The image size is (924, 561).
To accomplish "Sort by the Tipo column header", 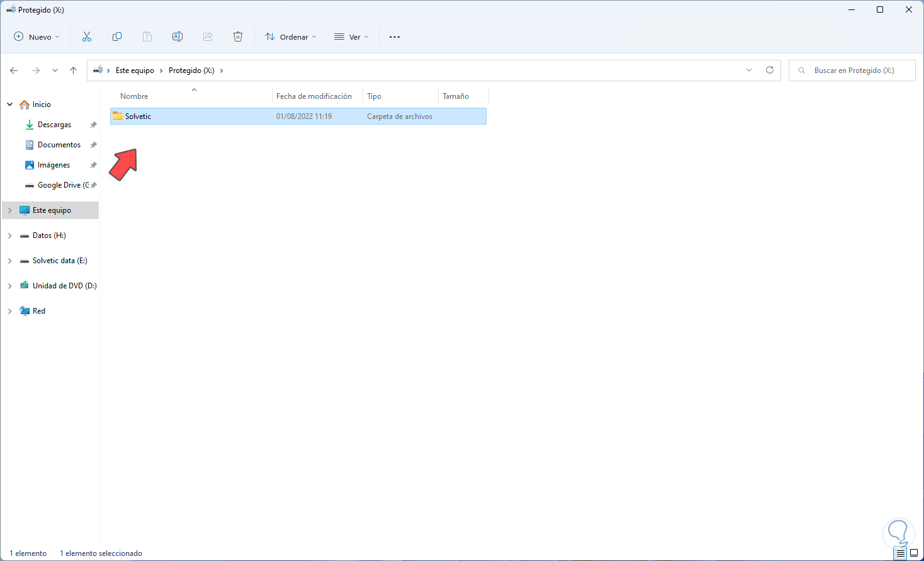I will click(375, 96).
